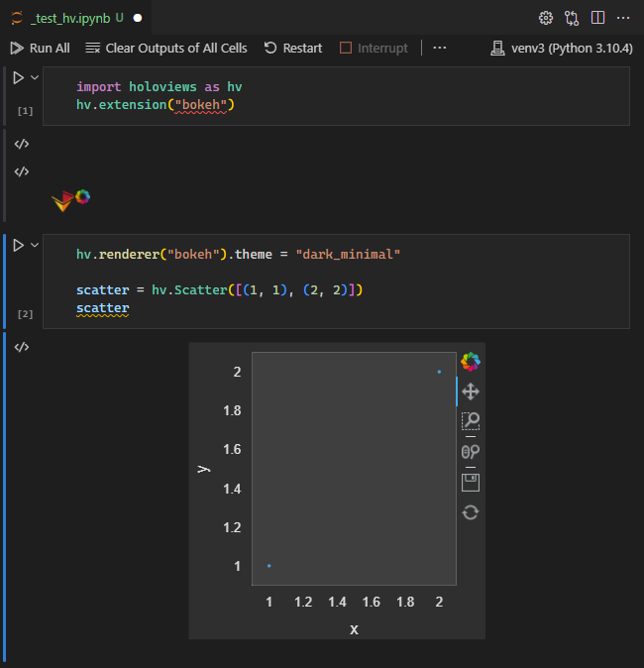
Task: Toggle the Box Zoom tool
Action: click(471, 421)
